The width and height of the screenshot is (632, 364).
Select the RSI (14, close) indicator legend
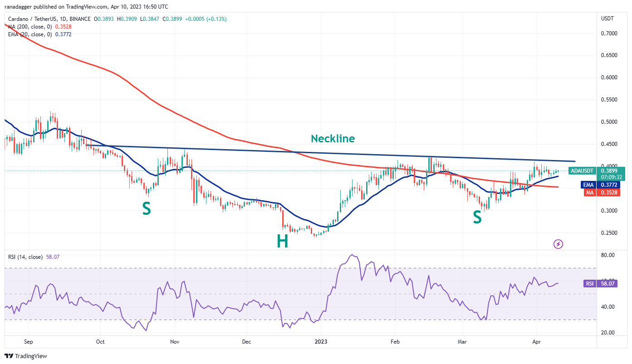tap(25, 257)
